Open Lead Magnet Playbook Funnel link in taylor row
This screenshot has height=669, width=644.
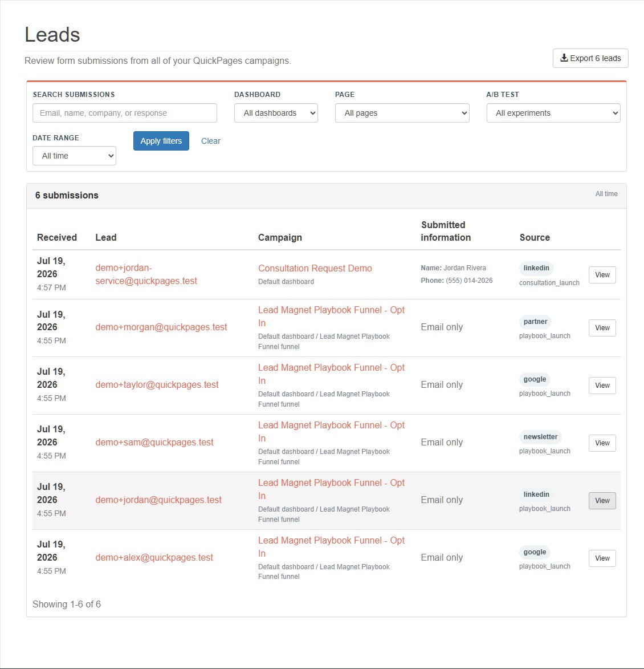[331, 374]
